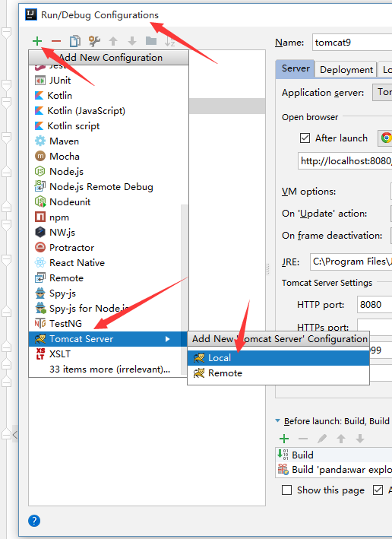Select Kotlin (JavaScript) entry
This screenshot has height=539, width=392.
(108, 111)
